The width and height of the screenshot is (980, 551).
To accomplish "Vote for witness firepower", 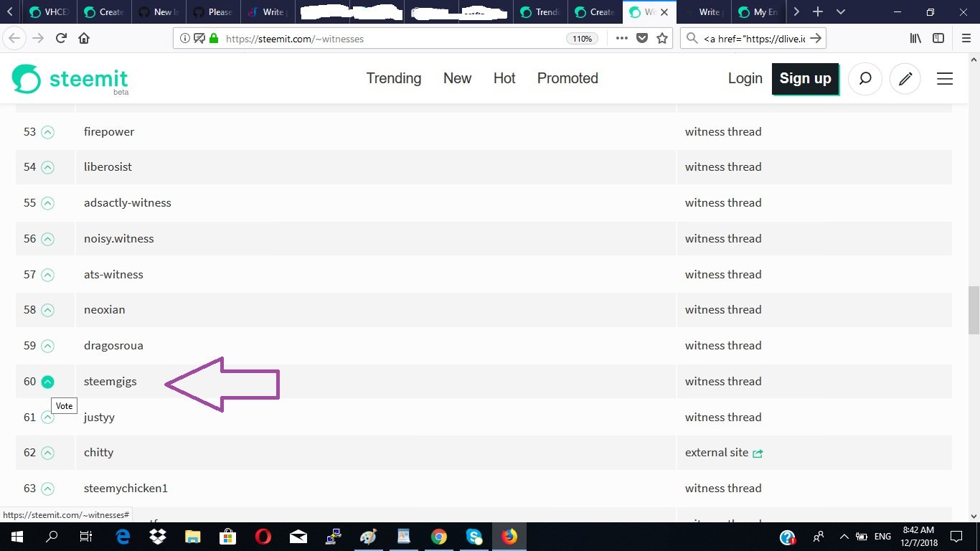I will (x=47, y=132).
